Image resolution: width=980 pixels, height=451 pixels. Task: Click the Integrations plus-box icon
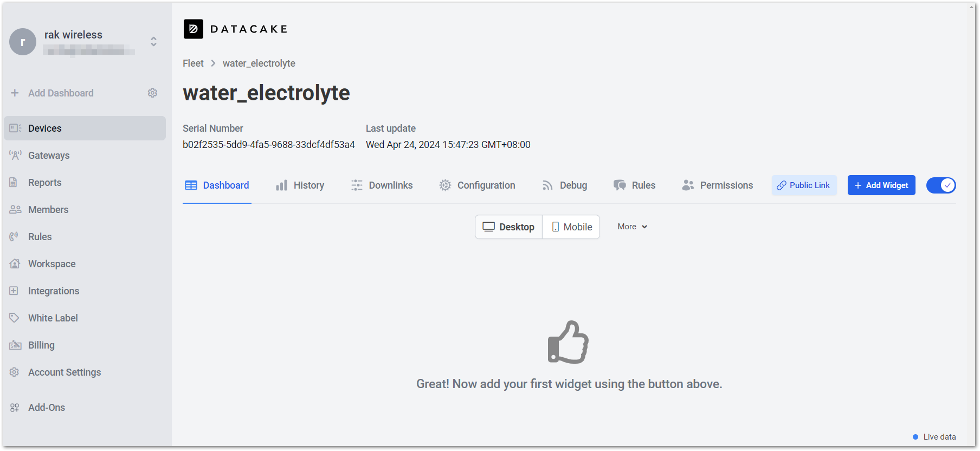pos(14,291)
